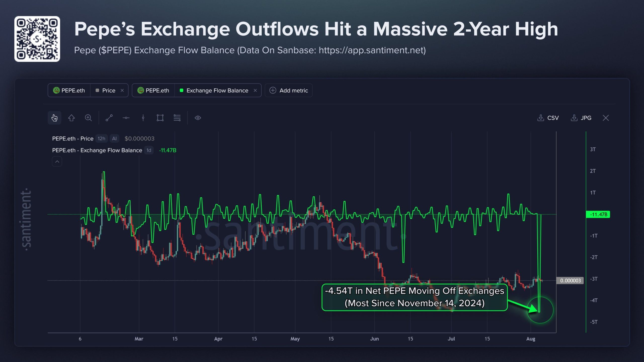Open the Fibonacci levels tool
Screen dimensions: 644x362
pos(177,118)
